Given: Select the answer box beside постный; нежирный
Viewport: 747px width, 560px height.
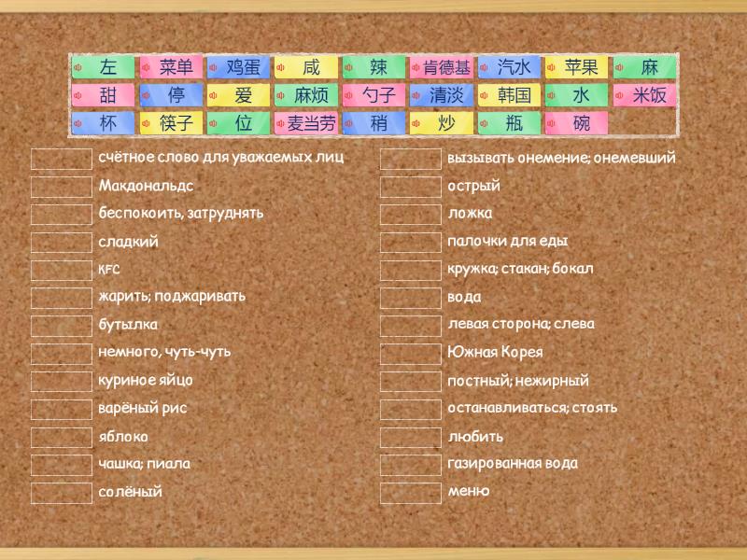Looking at the screenshot, I should [x=411, y=382].
